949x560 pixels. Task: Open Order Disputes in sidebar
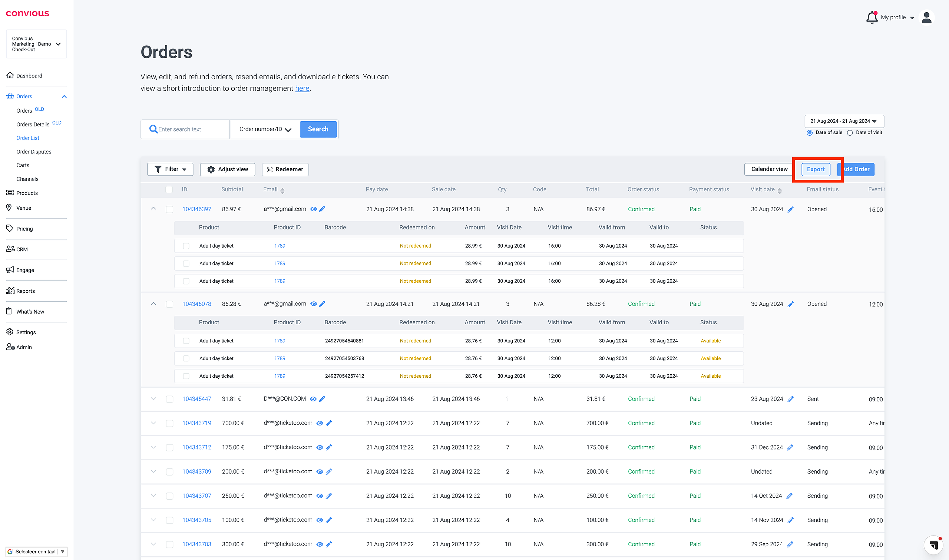[x=34, y=152]
